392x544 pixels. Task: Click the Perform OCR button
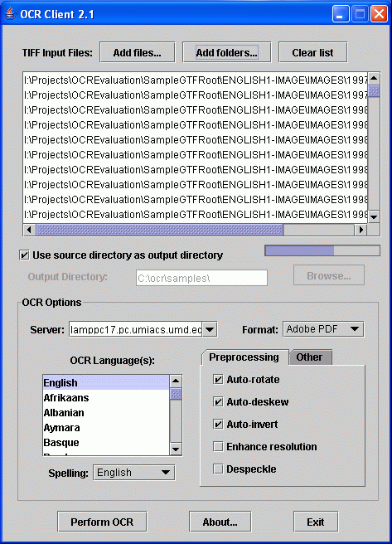102,522
